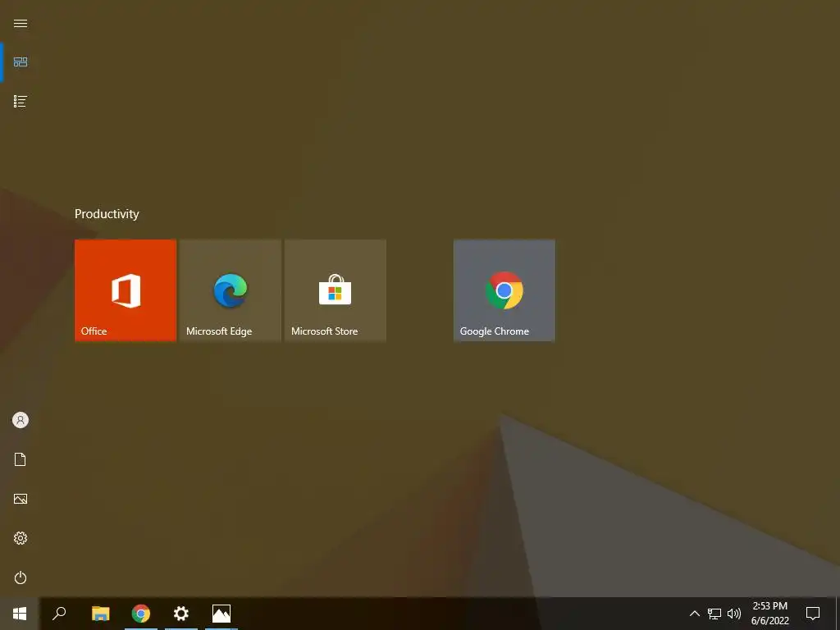Switch to Settings app on taskbar
The image size is (840, 630).
pyautogui.click(x=181, y=614)
